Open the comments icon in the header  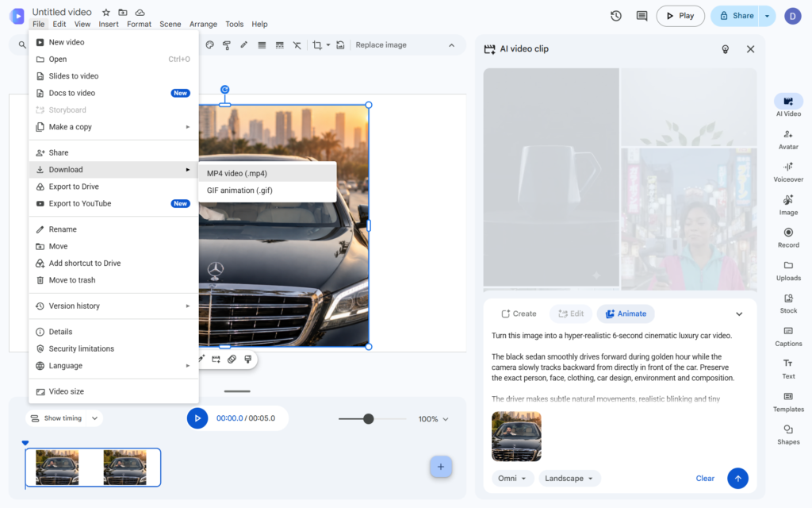(642, 16)
